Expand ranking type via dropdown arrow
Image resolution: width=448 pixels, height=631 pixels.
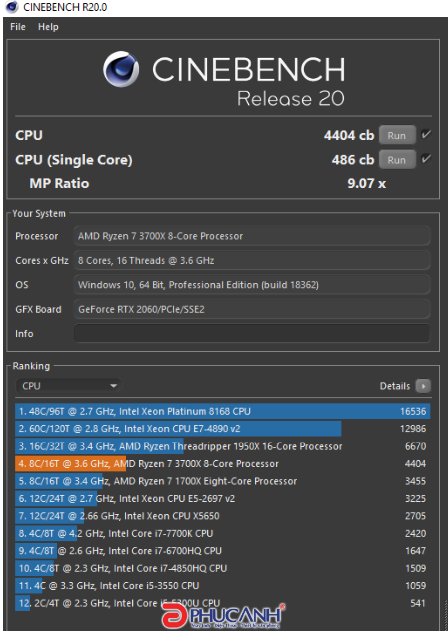[114, 386]
